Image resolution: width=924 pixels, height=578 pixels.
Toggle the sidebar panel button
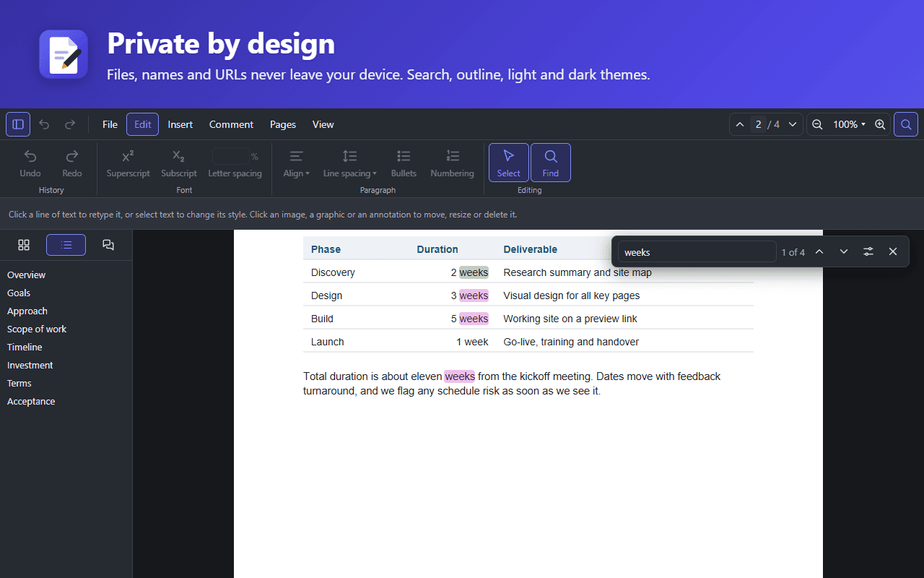tap(18, 124)
